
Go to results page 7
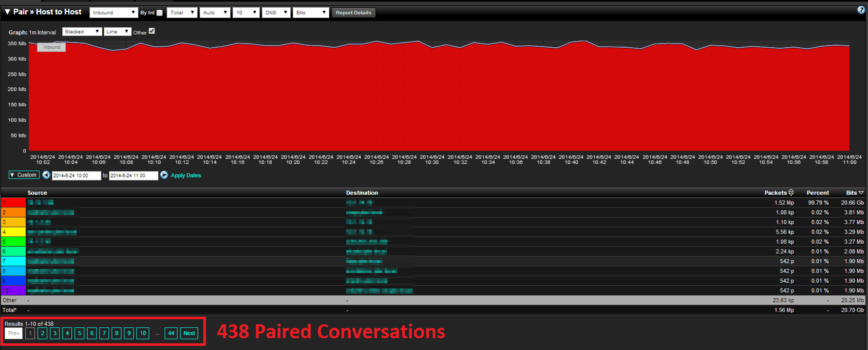104,333
